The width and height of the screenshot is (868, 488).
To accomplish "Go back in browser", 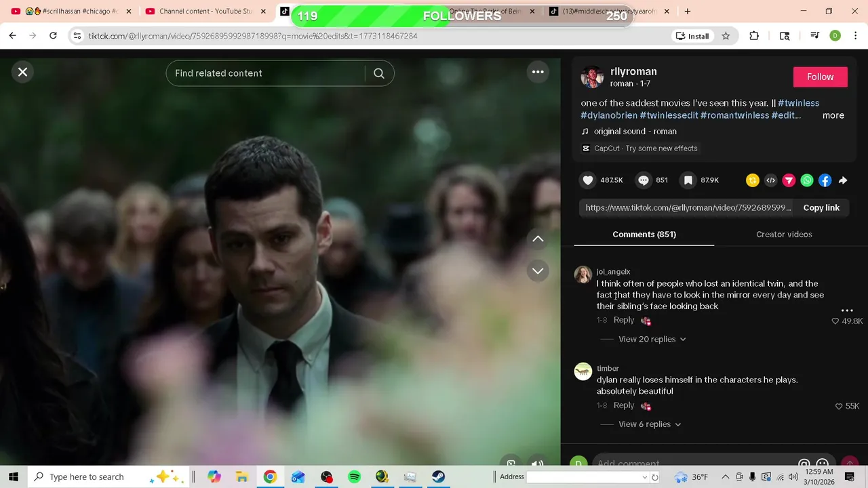I will coord(12,36).
